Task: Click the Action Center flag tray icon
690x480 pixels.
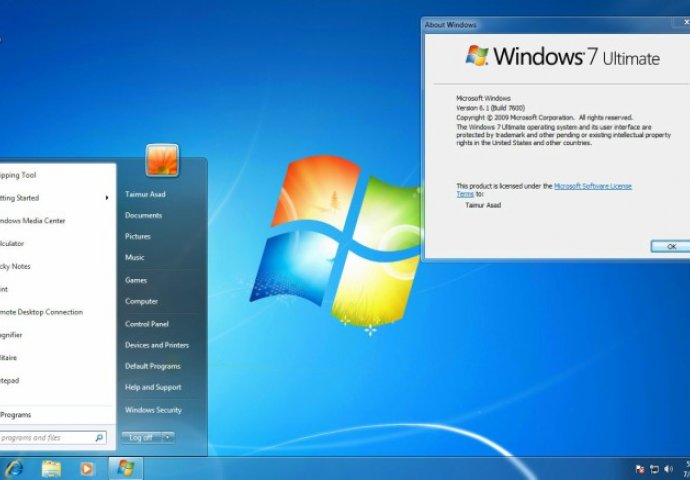Action: [x=640, y=468]
